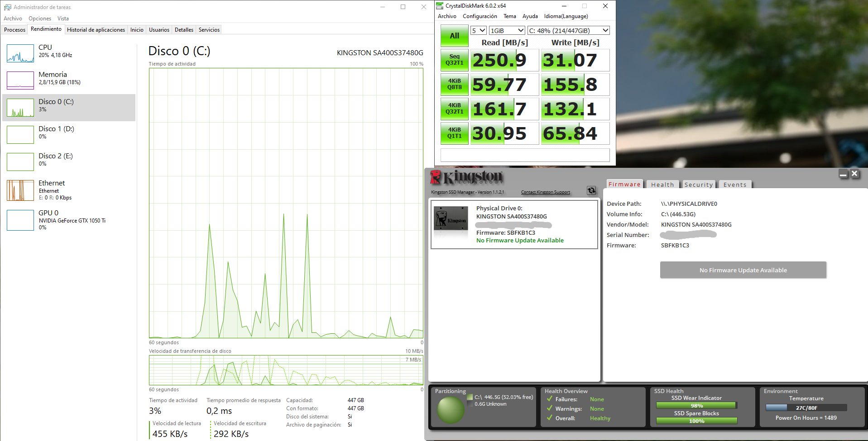Click the Kingston SSD Manager refresh icon
The image size is (868, 441).
(x=591, y=190)
